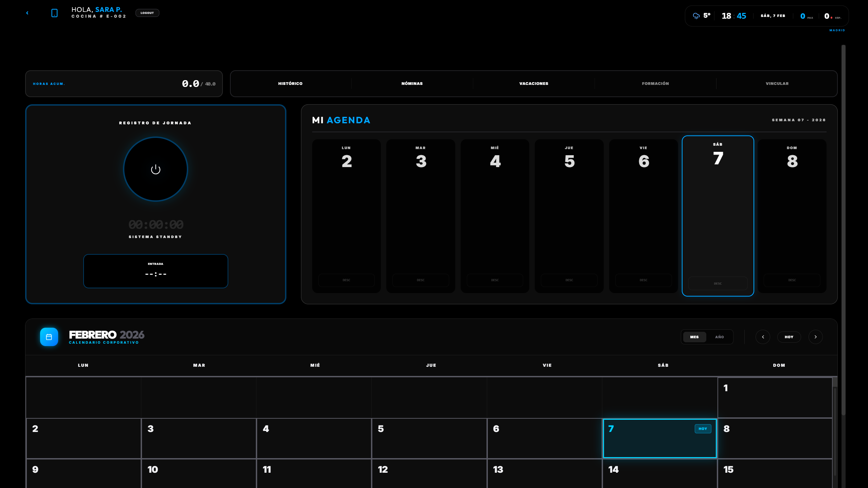Click the Logout button

click(147, 13)
